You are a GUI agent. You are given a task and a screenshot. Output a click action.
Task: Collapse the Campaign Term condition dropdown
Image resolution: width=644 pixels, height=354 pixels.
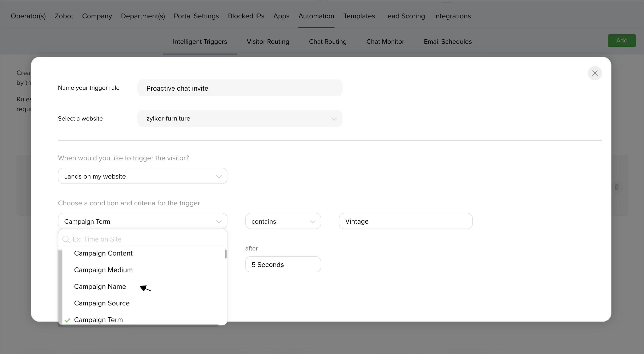point(142,221)
